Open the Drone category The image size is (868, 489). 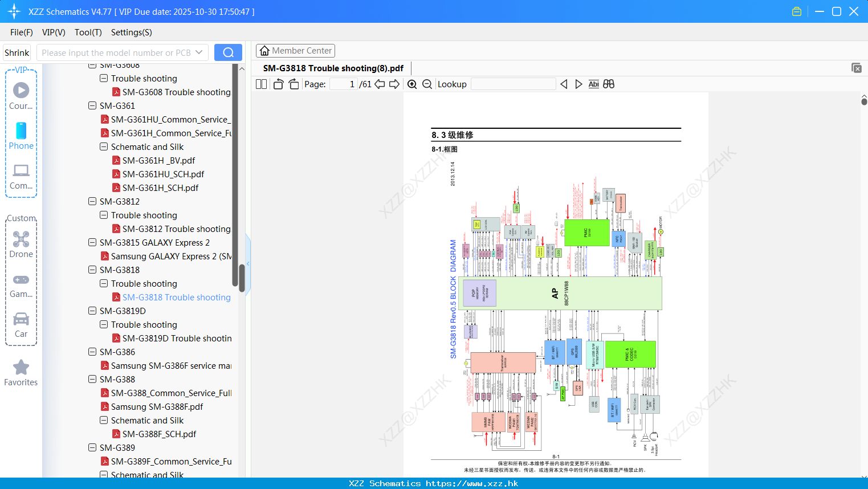click(x=21, y=244)
